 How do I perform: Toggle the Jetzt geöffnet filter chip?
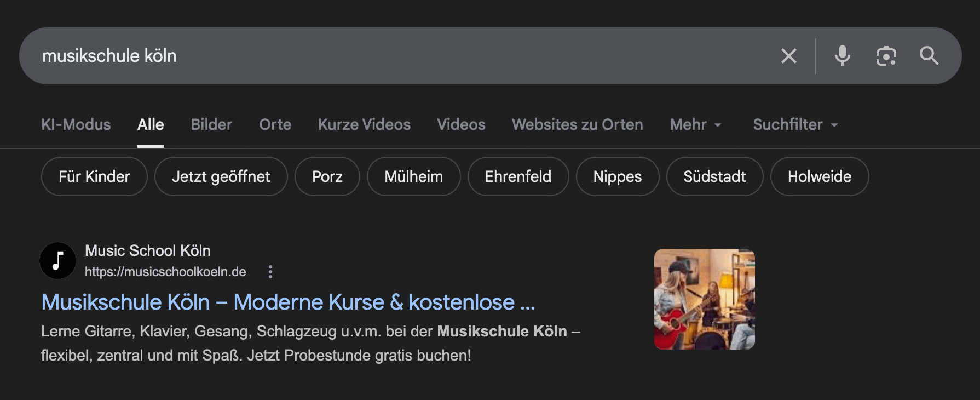[x=221, y=176]
